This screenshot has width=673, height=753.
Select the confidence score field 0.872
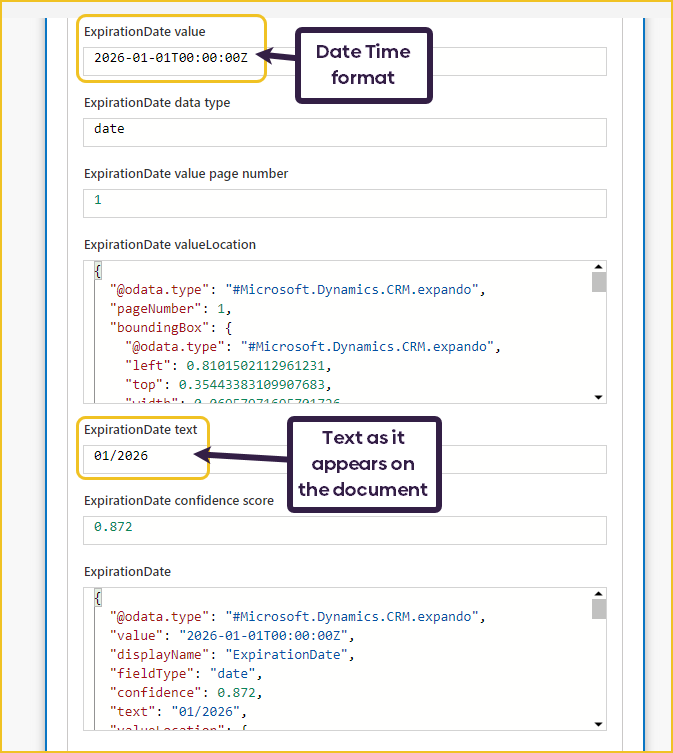[344, 530]
